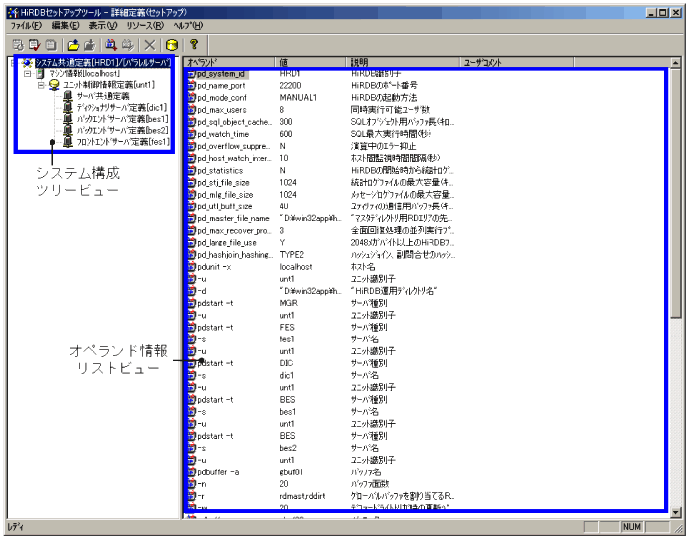Select the pd_host_watch_interval operand name
This screenshot has height=539, width=688.
click(x=234, y=158)
